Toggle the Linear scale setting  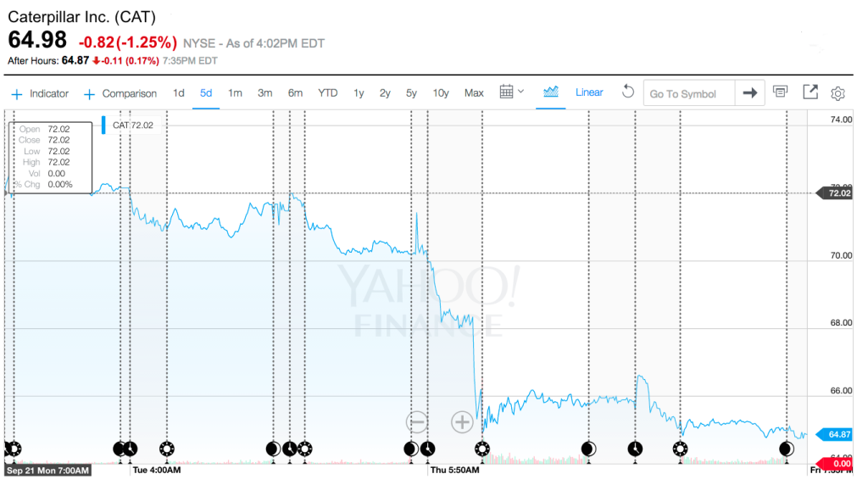[589, 92]
